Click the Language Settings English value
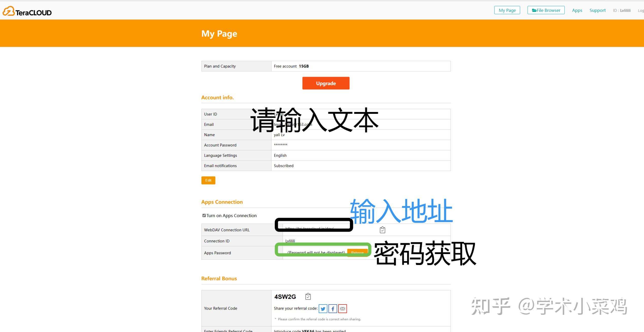 [280, 155]
